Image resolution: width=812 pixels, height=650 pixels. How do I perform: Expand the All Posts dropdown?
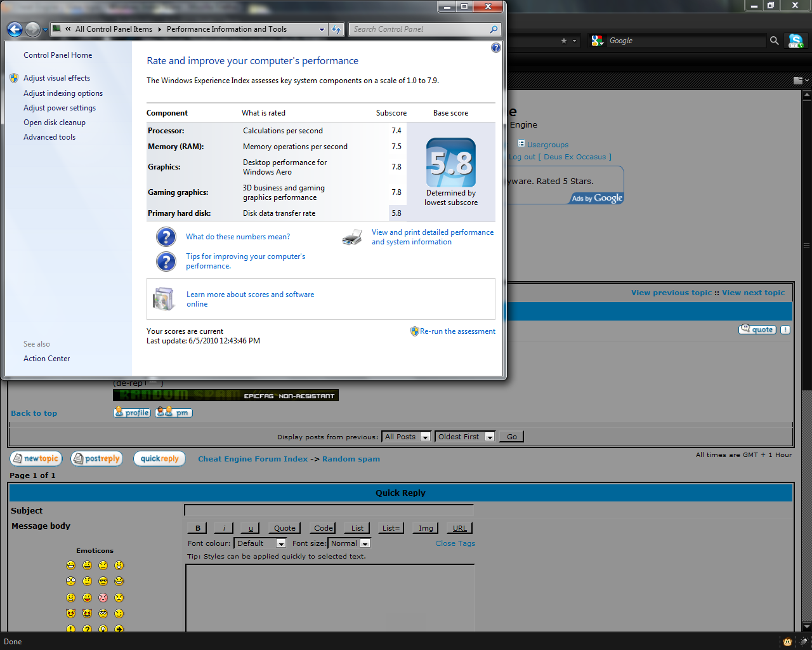(x=425, y=437)
